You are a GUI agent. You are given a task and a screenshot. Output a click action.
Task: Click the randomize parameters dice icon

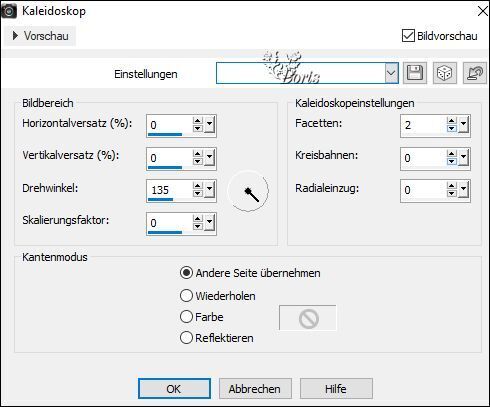tap(444, 73)
